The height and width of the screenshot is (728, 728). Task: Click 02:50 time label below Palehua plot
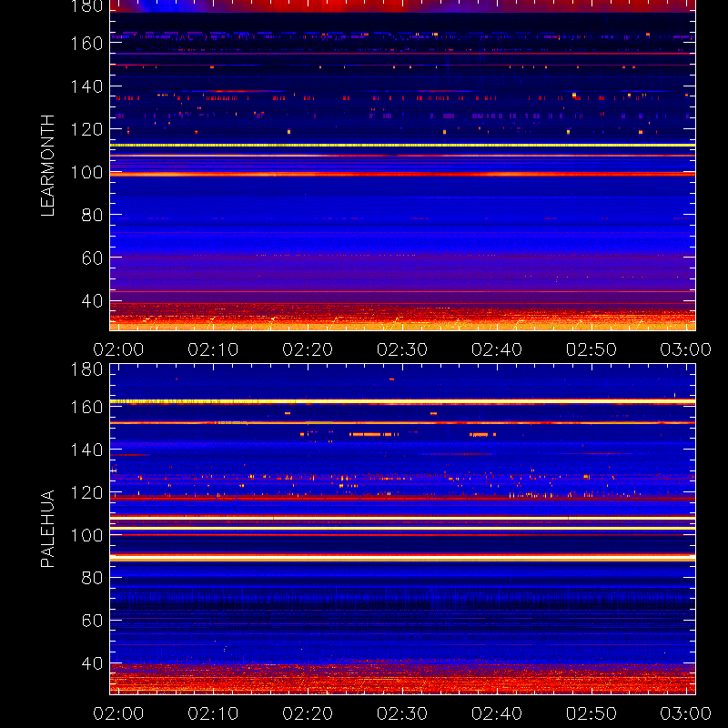coord(591,713)
